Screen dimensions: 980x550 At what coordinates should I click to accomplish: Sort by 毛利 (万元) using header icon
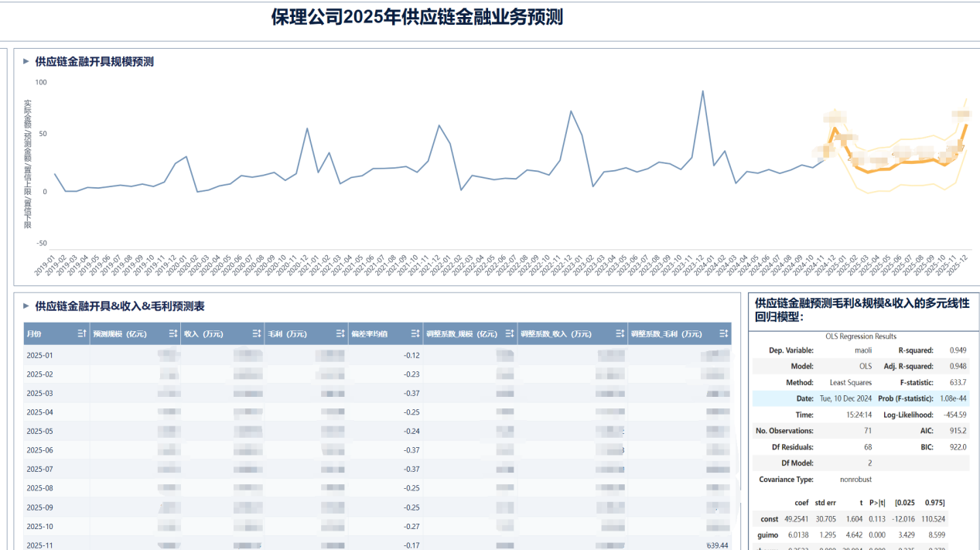(x=340, y=333)
